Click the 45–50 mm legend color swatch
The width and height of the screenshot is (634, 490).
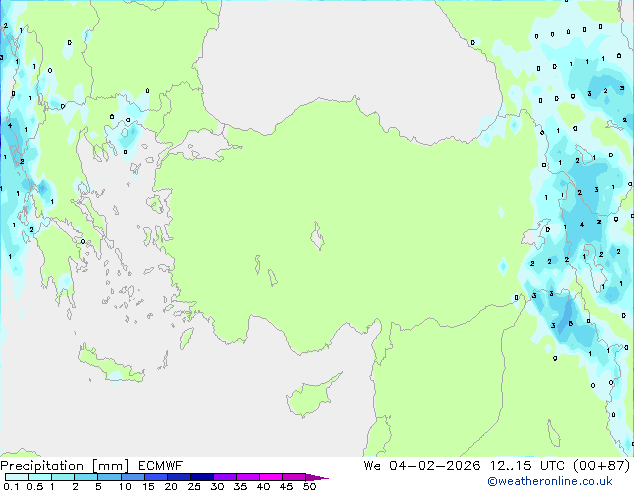294,477
